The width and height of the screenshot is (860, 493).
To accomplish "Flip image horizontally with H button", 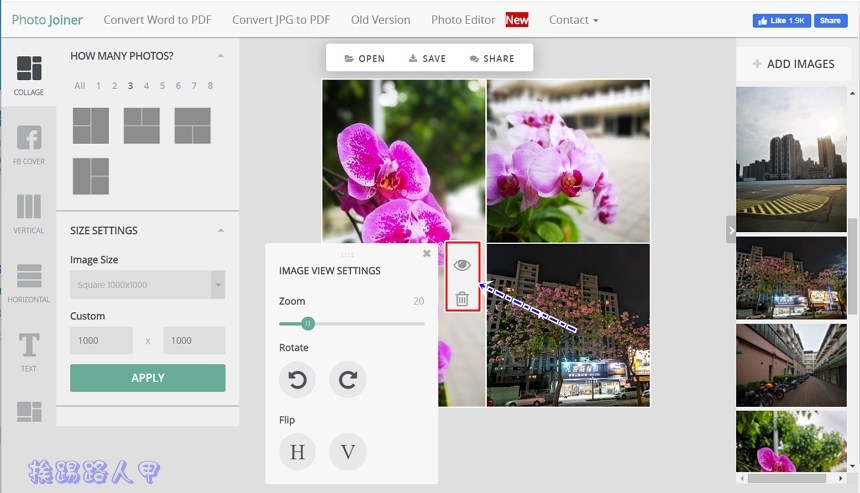I will point(297,452).
